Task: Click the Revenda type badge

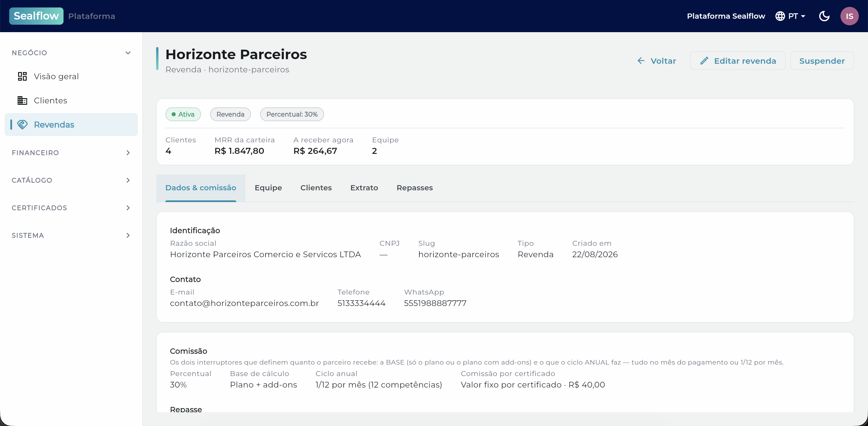Action: pos(230,114)
